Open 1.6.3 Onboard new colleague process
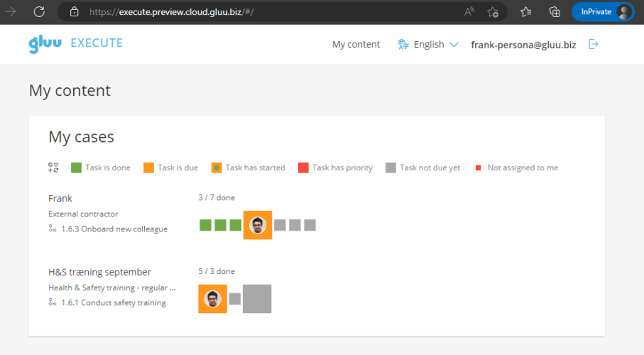The width and height of the screenshot is (644, 355). [114, 229]
